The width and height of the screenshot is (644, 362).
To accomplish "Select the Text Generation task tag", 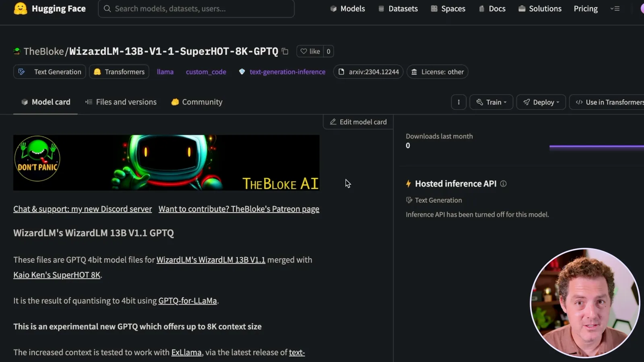I will (x=50, y=72).
